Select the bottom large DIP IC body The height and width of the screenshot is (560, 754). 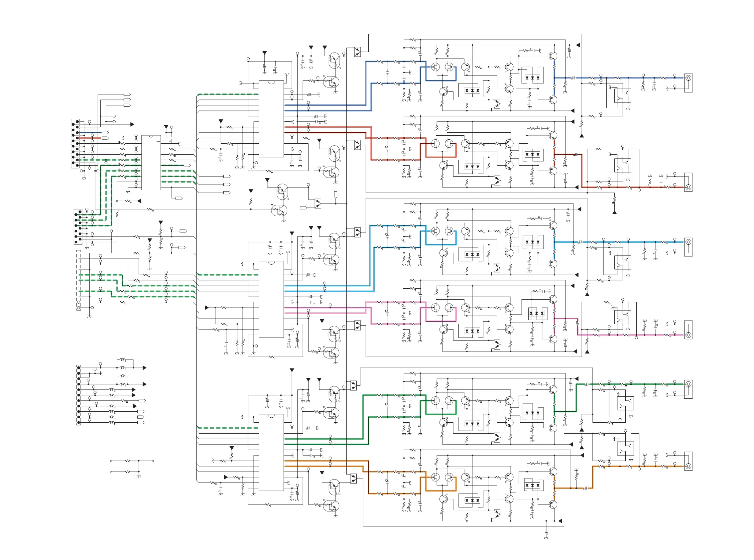pos(271,453)
